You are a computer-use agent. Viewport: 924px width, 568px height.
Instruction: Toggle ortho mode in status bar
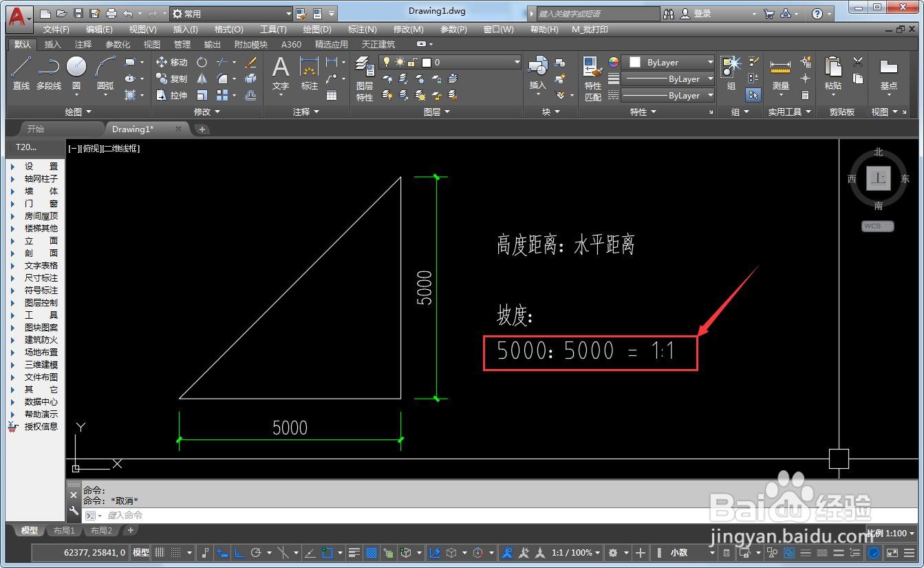(239, 552)
